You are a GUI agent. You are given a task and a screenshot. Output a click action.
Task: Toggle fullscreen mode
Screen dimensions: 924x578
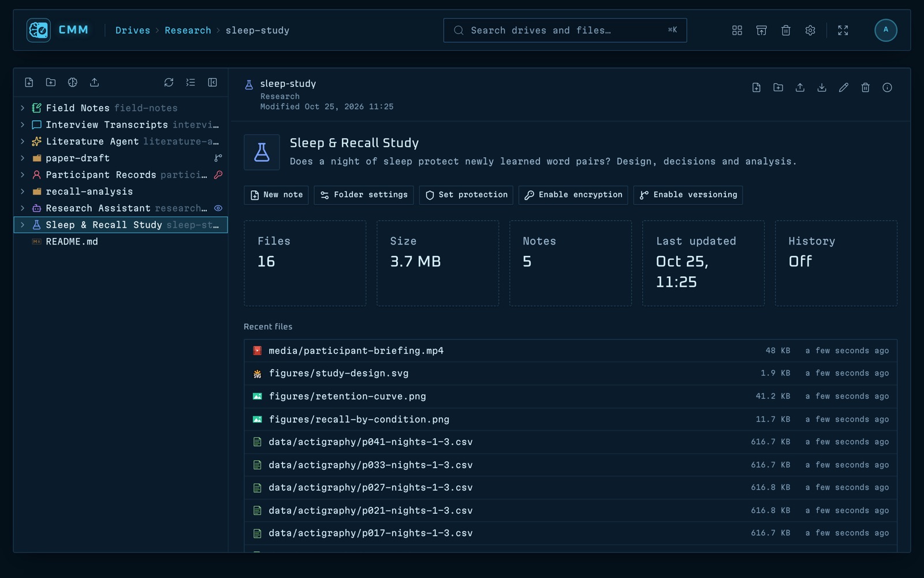pyautogui.click(x=843, y=31)
